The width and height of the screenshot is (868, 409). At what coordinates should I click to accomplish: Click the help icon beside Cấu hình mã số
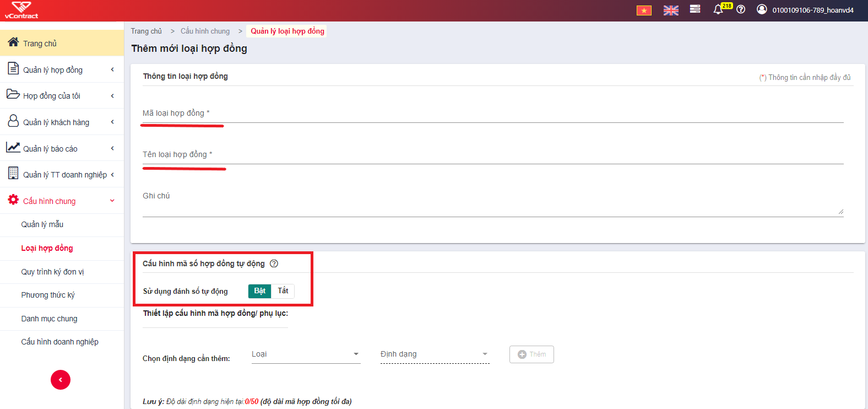(x=274, y=263)
